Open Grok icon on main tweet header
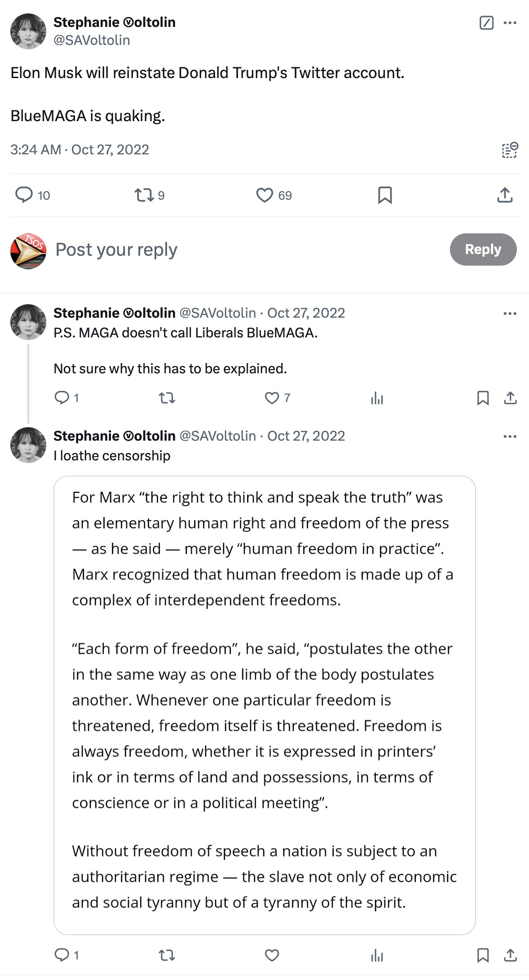Image resolution: width=529 pixels, height=980 pixels. pos(486,22)
